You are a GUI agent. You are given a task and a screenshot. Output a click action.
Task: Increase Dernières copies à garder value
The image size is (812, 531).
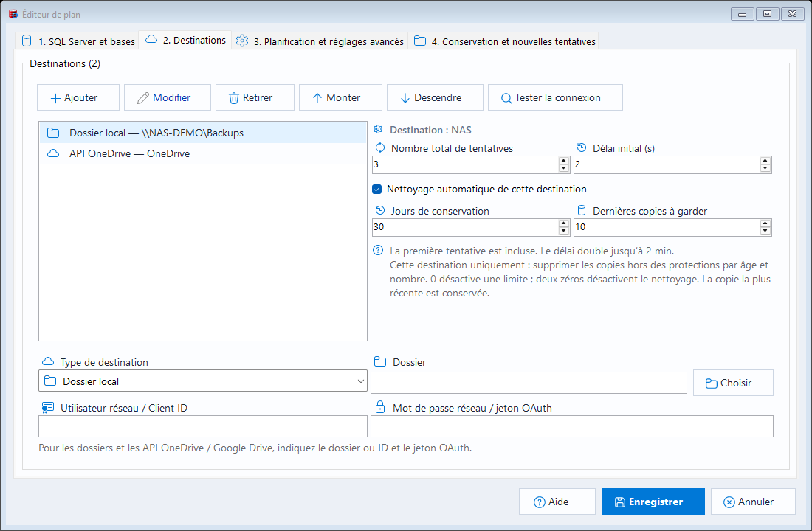(x=765, y=223)
